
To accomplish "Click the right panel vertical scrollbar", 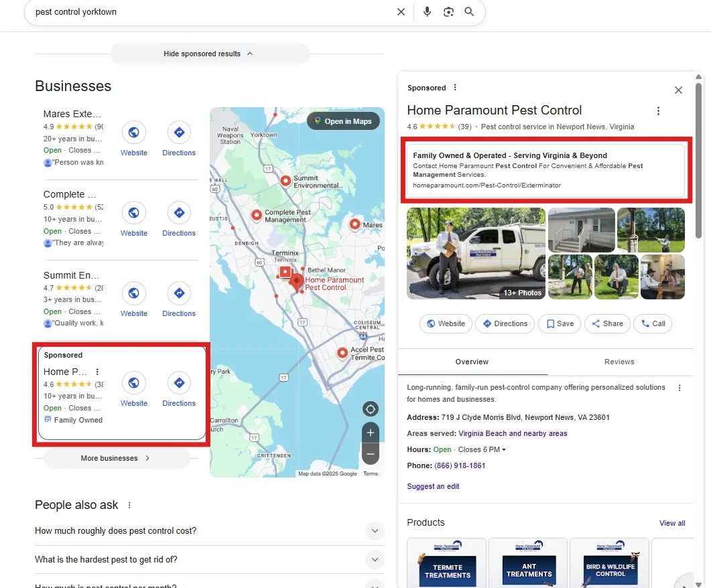I will (699, 161).
